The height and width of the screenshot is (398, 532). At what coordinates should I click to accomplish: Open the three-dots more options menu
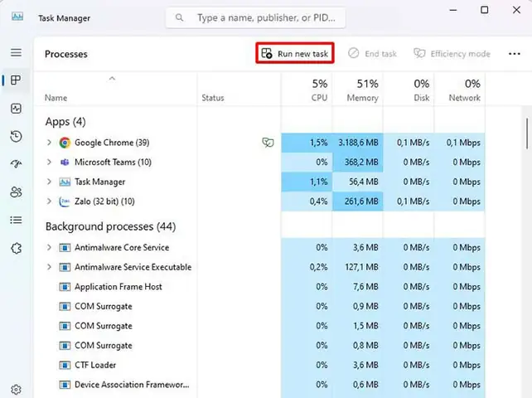(x=515, y=54)
